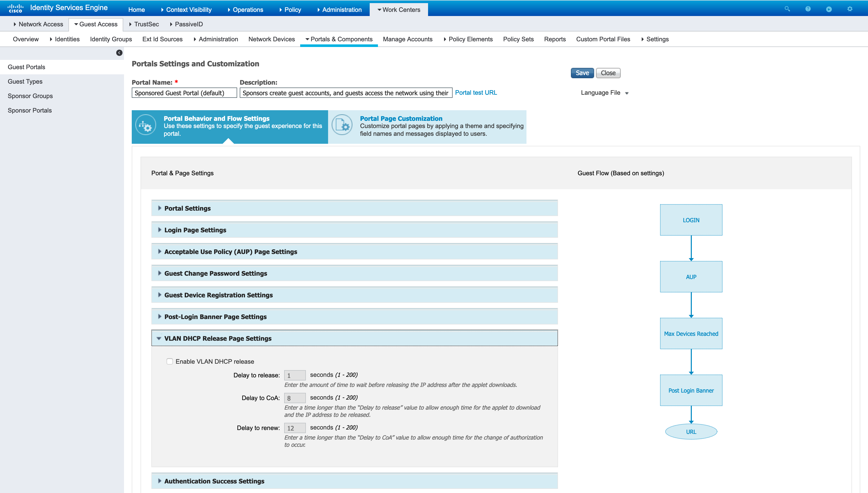Image resolution: width=868 pixels, height=493 pixels.
Task: Go to Manage Accounts tab
Action: click(408, 39)
